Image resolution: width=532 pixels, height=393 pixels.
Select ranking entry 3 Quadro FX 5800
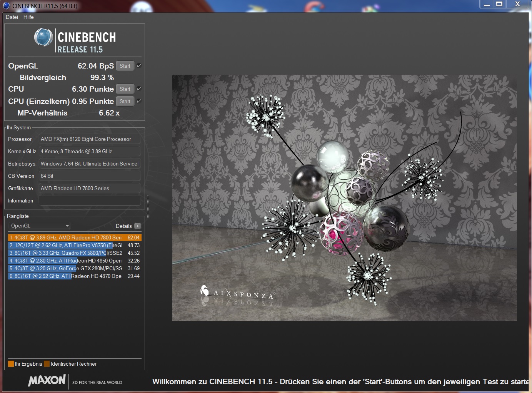point(75,253)
